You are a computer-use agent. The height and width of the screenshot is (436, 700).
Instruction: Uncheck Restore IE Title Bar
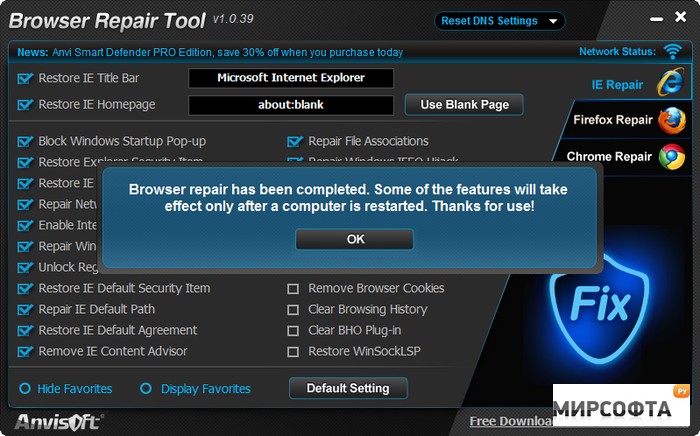25,78
